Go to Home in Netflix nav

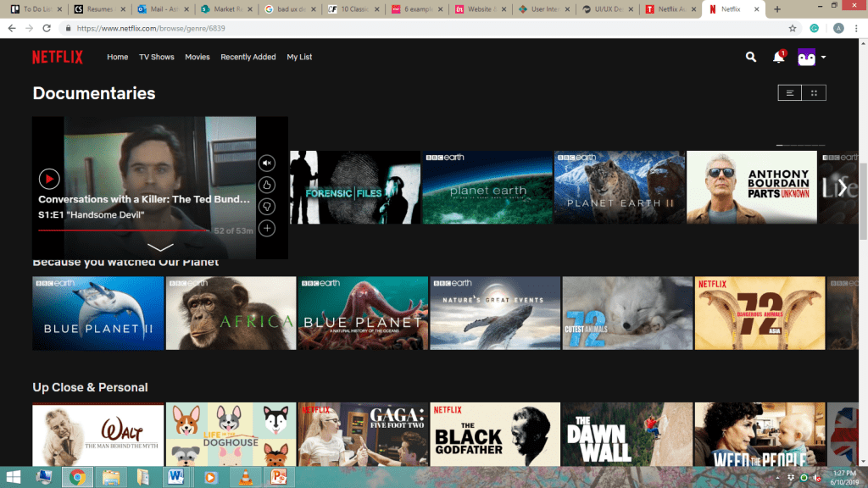click(117, 57)
